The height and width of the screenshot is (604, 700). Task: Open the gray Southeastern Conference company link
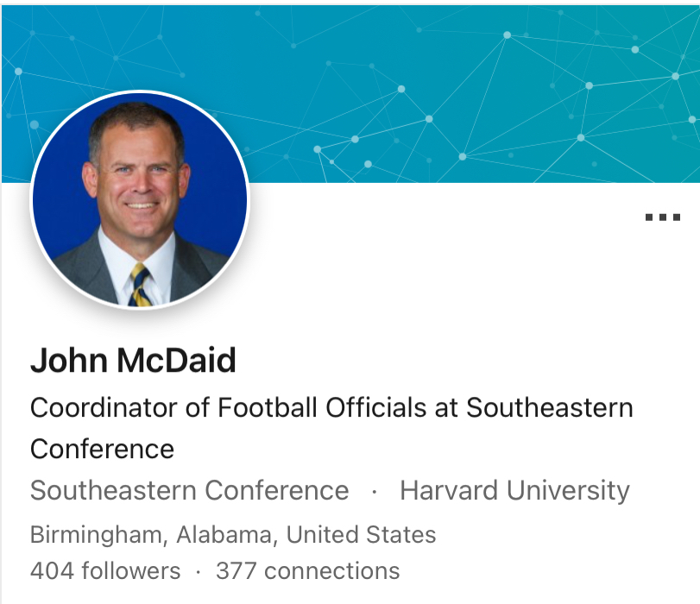[190, 491]
